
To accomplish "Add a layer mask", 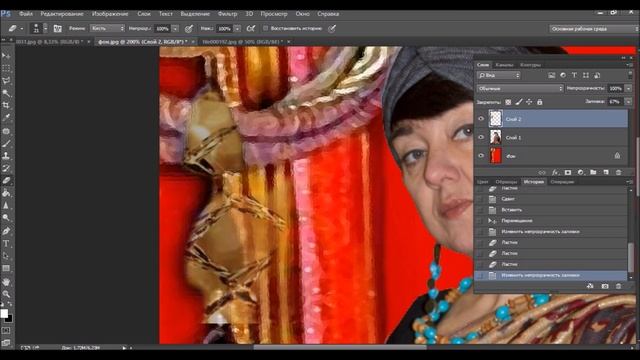I will (568, 173).
